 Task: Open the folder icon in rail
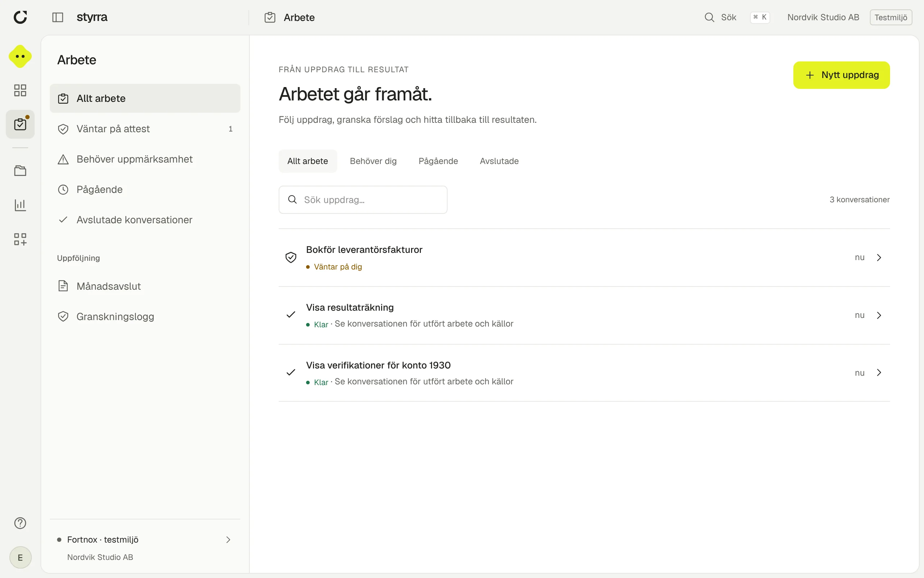tap(20, 171)
